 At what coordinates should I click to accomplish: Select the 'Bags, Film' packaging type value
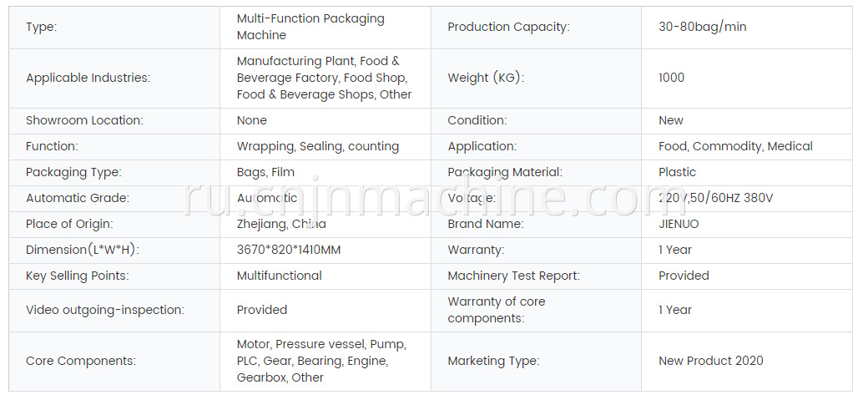point(265,172)
